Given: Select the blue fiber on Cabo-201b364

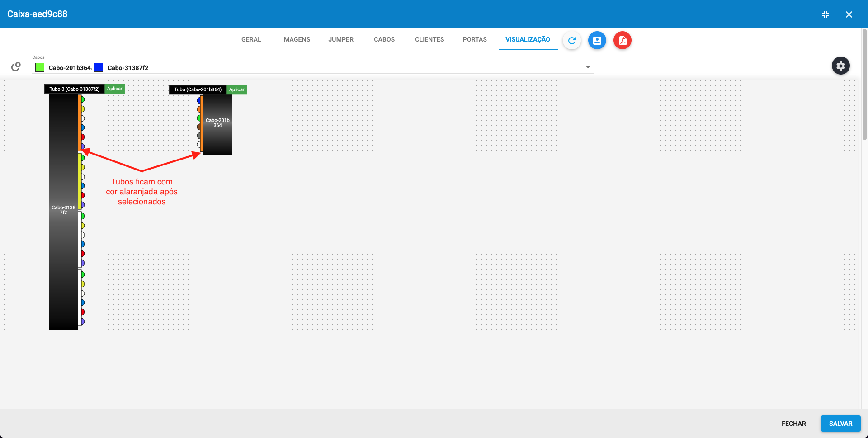Looking at the screenshot, I should 198,100.
